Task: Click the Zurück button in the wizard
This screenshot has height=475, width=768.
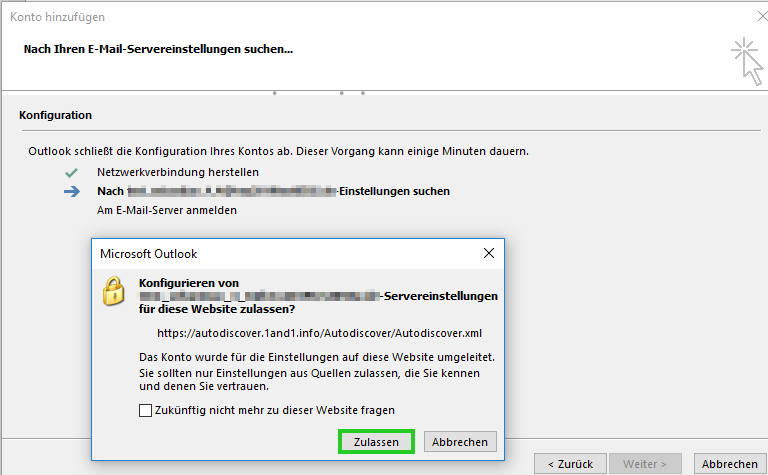Action: [570, 464]
